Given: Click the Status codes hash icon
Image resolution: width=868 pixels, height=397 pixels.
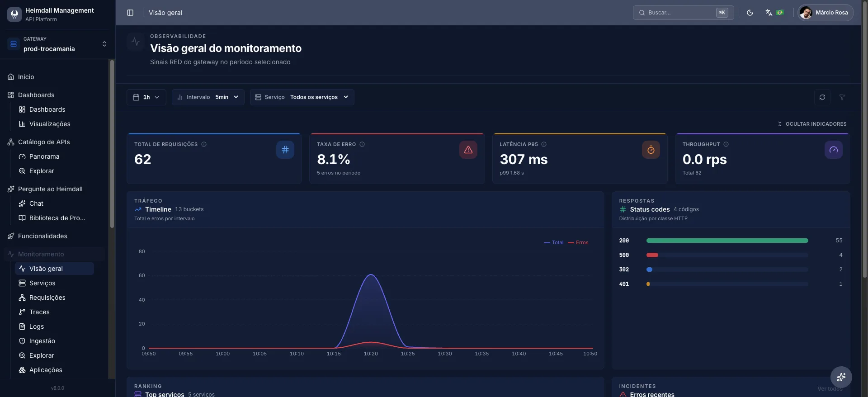Looking at the screenshot, I should (x=623, y=209).
